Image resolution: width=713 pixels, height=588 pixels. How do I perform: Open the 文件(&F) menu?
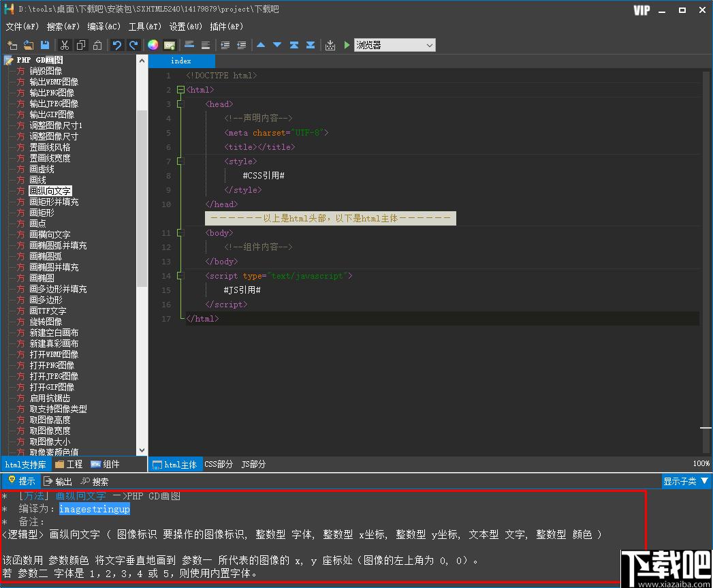click(x=22, y=27)
